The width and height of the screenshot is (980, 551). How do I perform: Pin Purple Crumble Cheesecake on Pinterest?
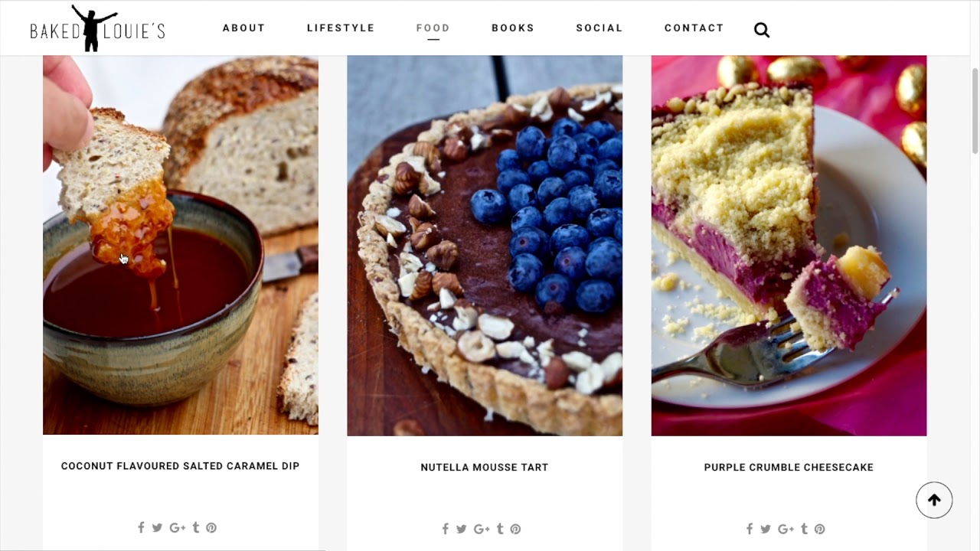click(820, 529)
